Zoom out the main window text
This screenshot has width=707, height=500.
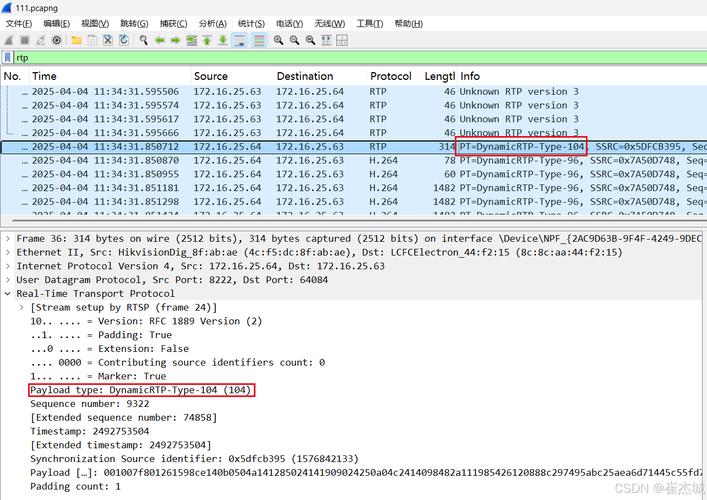click(294, 41)
